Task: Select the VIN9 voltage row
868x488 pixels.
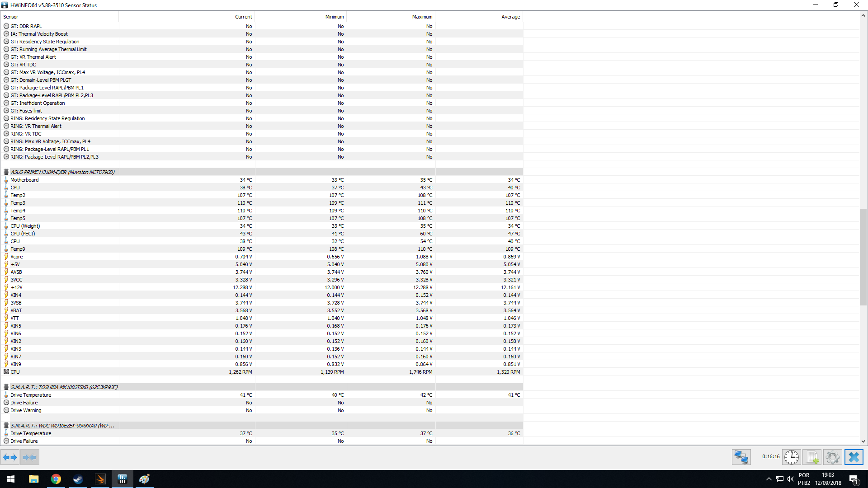Action: (262, 364)
